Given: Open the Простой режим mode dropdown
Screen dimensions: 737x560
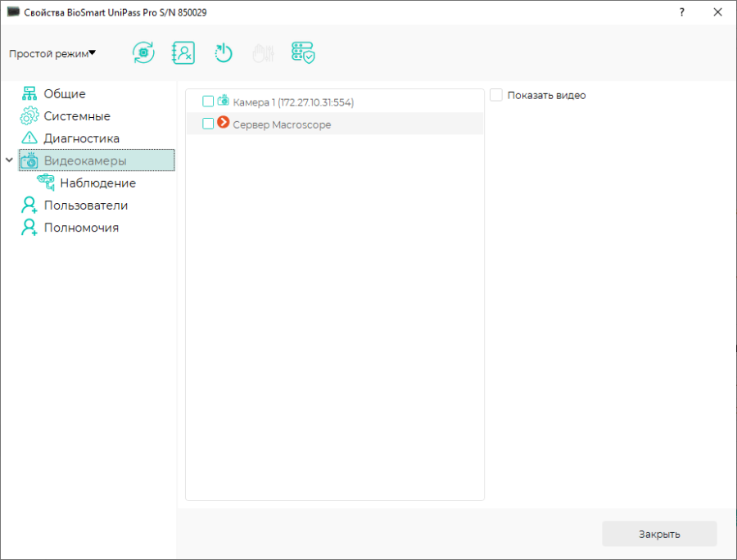Looking at the screenshot, I should [x=52, y=53].
